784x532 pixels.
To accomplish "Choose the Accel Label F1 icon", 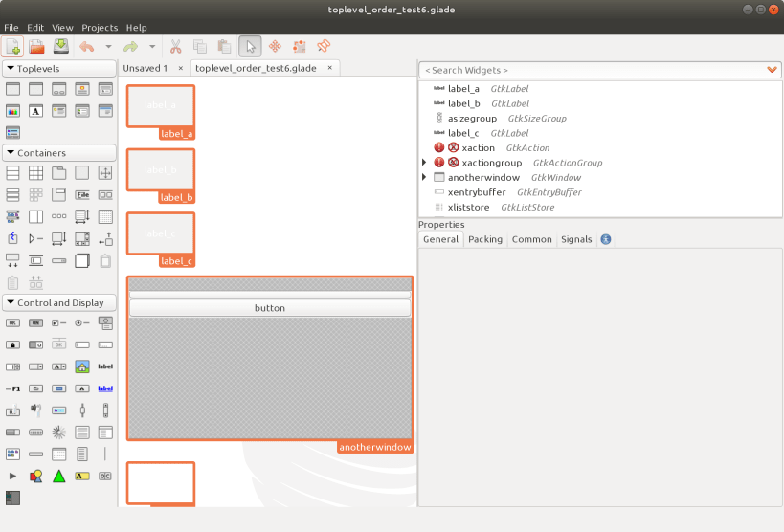I will (12, 388).
